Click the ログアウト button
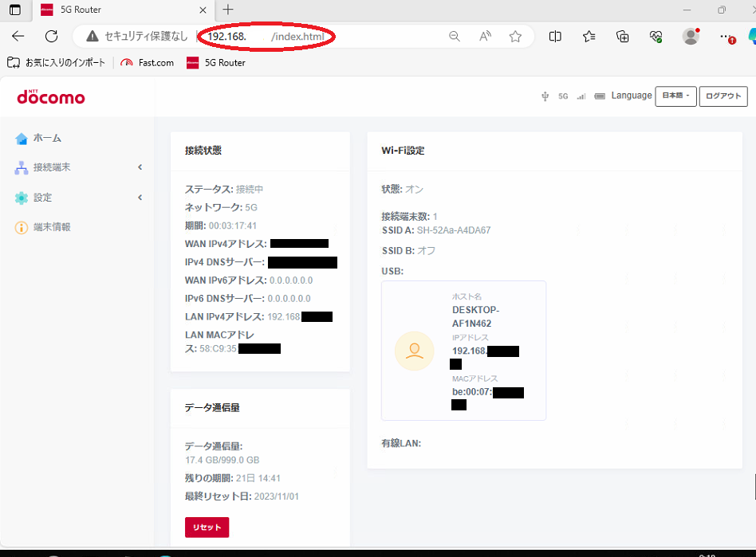This screenshot has width=756, height=557. coord(723,96)
